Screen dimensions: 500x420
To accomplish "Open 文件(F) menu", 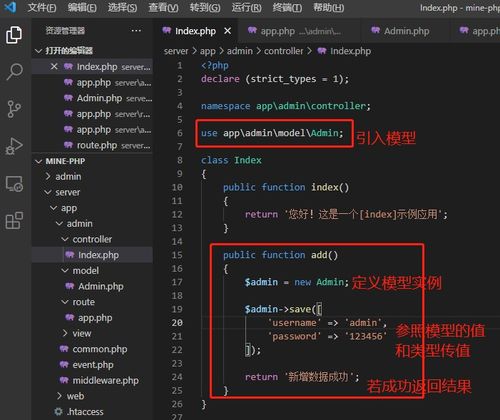I will (42, 7).
